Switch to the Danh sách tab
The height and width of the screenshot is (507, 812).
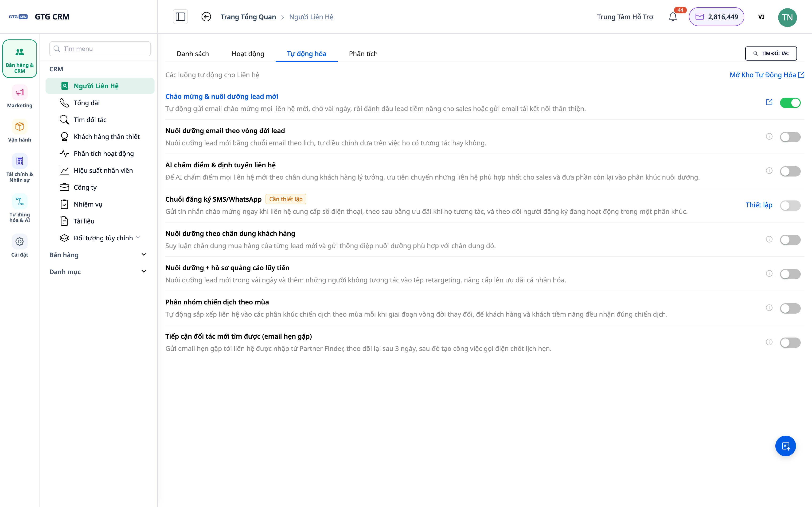tap(193, 54)
